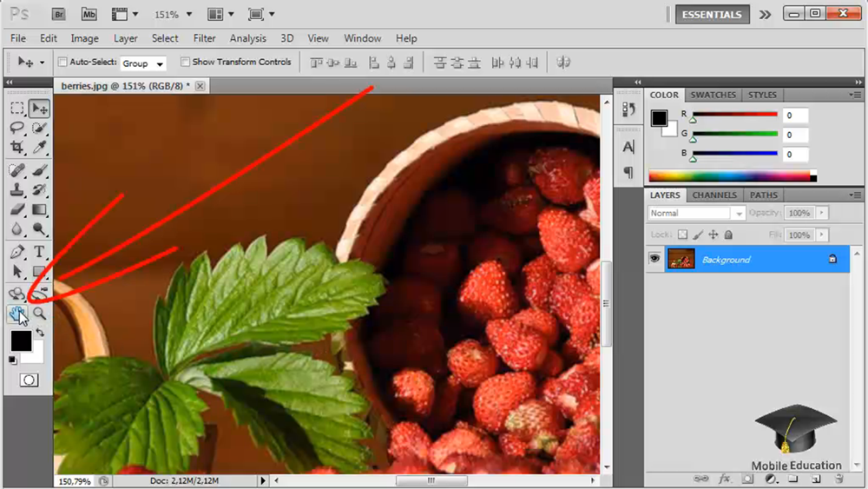Select the Crop tool
Viewport: 868px width, 489px height.
17,148
